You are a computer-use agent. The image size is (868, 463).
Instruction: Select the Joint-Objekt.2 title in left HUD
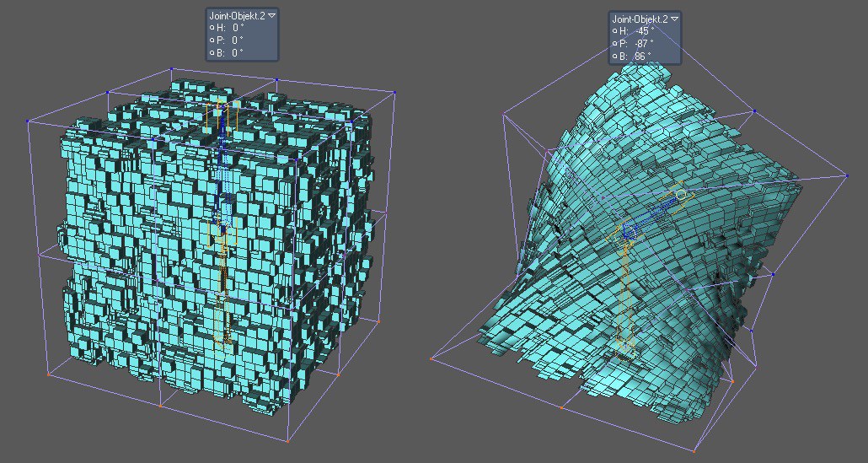(238, 15)
